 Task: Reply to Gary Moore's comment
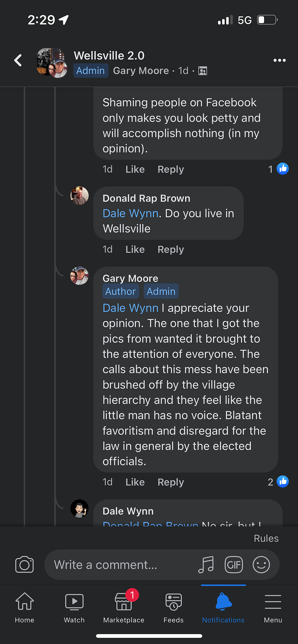click(171, 482)
